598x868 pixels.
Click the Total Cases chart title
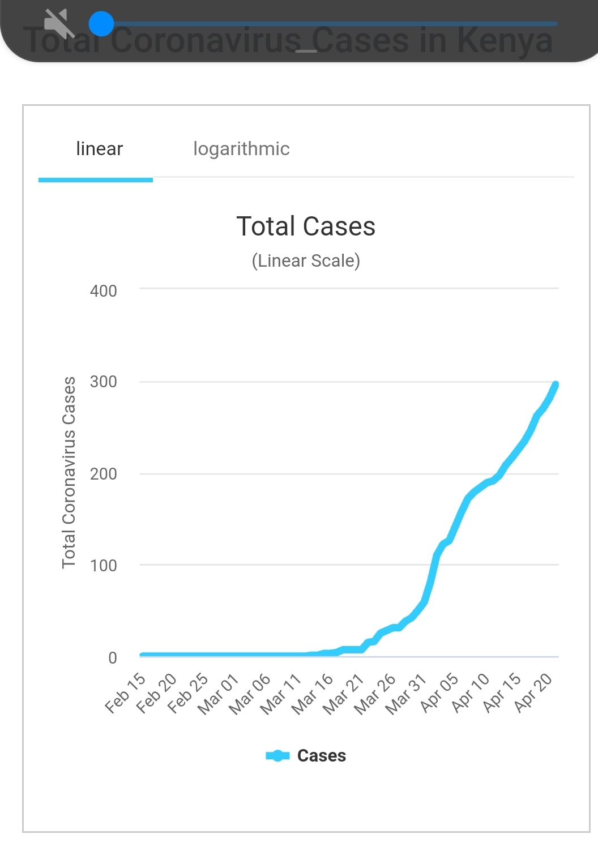click(306, 226)
